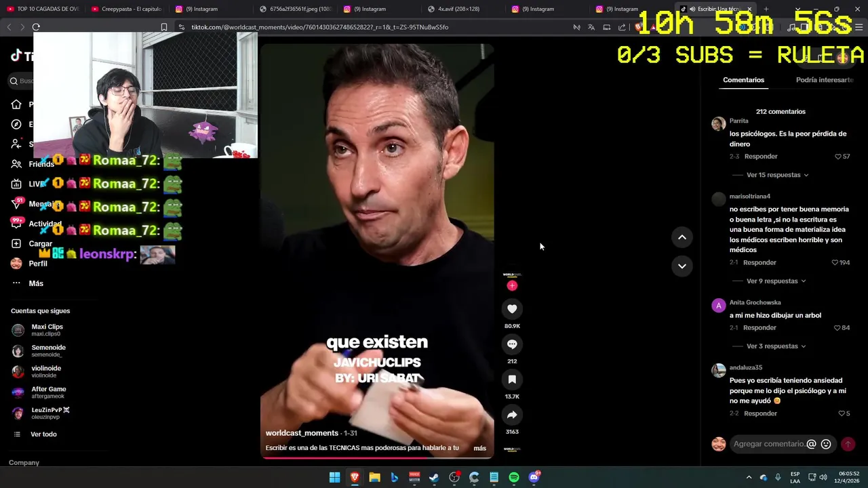
Task: Reply to Anita Grochowska's comment
Action: [759, 328]
